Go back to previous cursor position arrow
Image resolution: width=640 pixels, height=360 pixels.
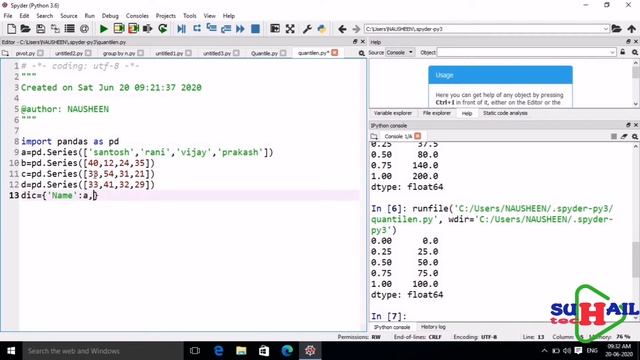tap(342, 29)
